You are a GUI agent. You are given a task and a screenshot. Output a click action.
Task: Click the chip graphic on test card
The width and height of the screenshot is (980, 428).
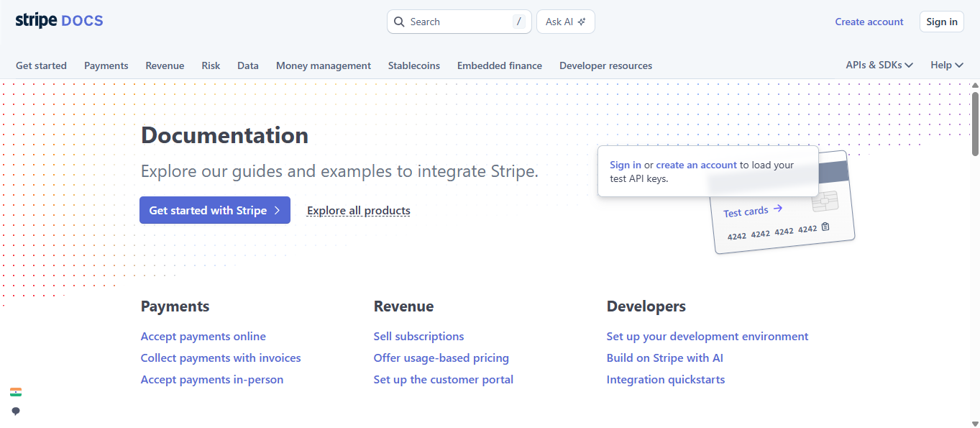tap(825, 202)
